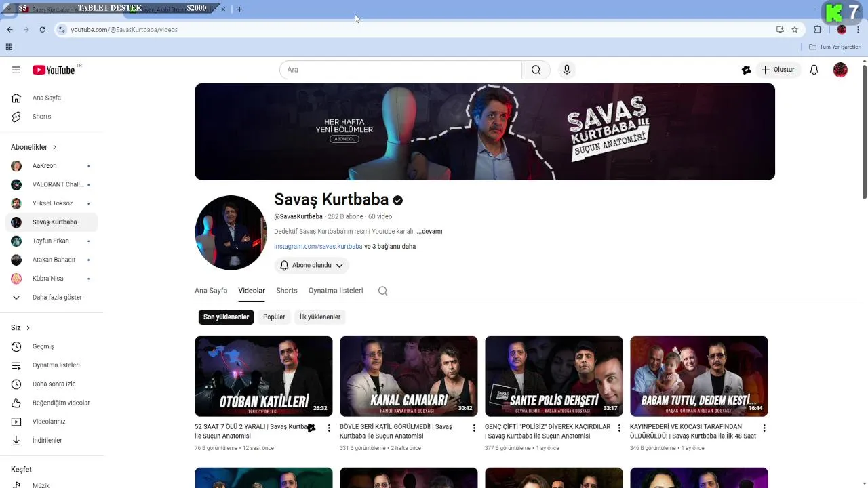Open options menu for Babam Tuttu video
This screenshot has height=488, width=868.
(x=764, y=428)
